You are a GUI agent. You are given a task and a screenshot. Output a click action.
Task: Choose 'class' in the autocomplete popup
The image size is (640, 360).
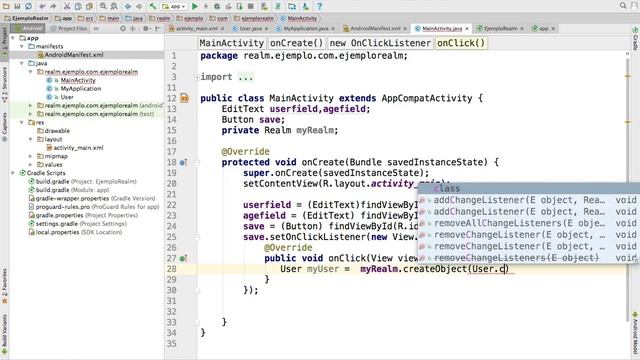pyautogui.click(x=529, y=188)
